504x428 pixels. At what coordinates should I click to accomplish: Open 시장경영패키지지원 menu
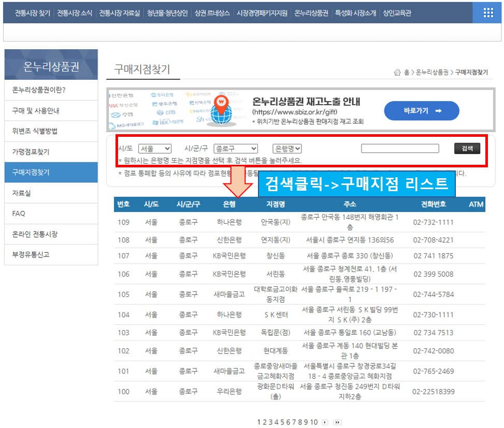click(262, 13)
